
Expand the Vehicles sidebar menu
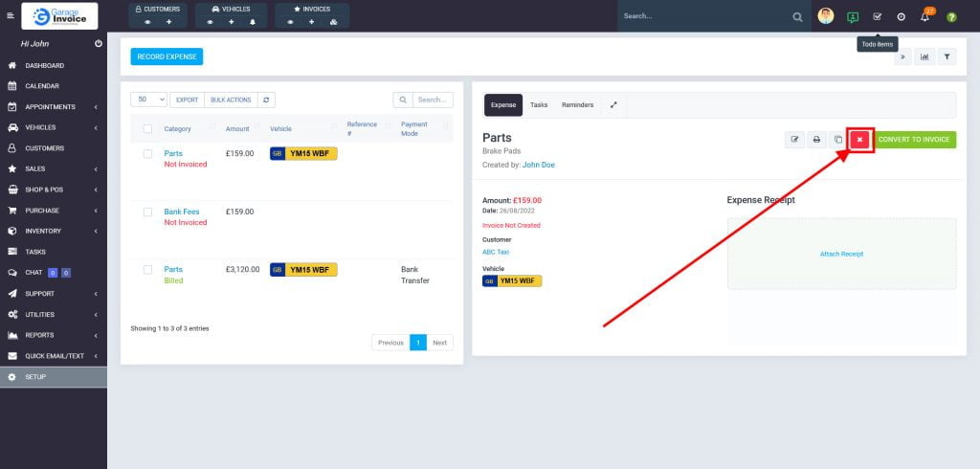pyautogui.click(x=54, y=127)
